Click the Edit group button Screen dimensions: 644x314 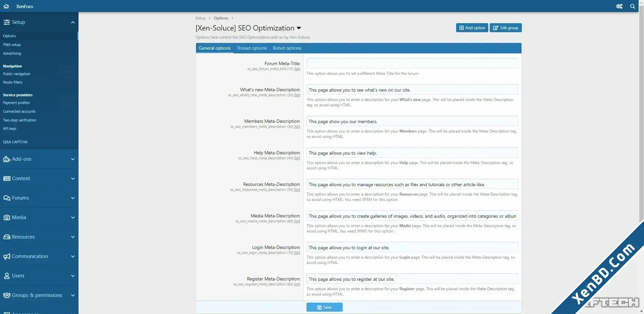[x=505, y=28]
